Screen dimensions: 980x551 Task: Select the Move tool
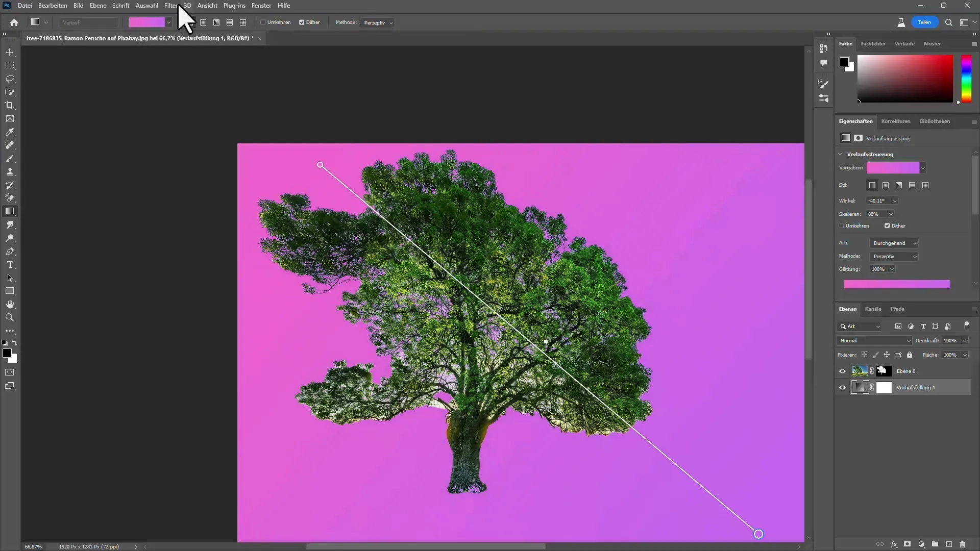pos(9,52)
